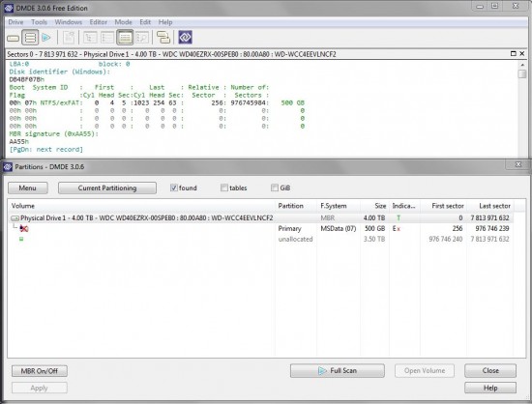Open the Editor menu
Viewport: 532px width, 404px height.
(x=99, y=22)
